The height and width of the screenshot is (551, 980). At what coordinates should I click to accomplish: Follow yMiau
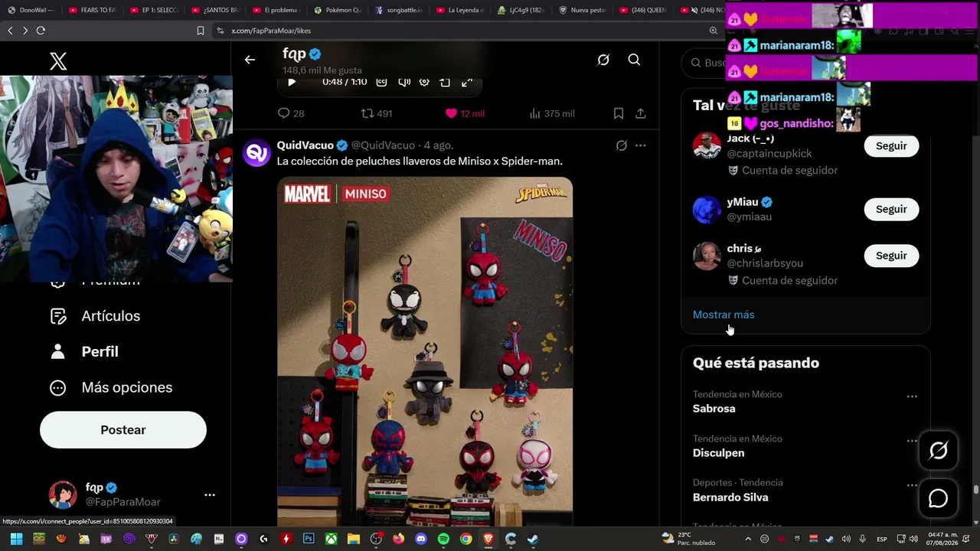coord(891,209)
